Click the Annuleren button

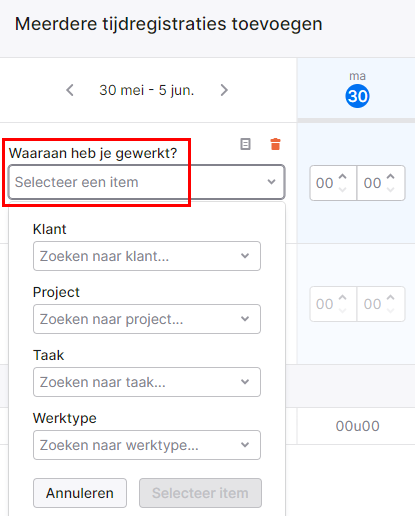point(80,493)
